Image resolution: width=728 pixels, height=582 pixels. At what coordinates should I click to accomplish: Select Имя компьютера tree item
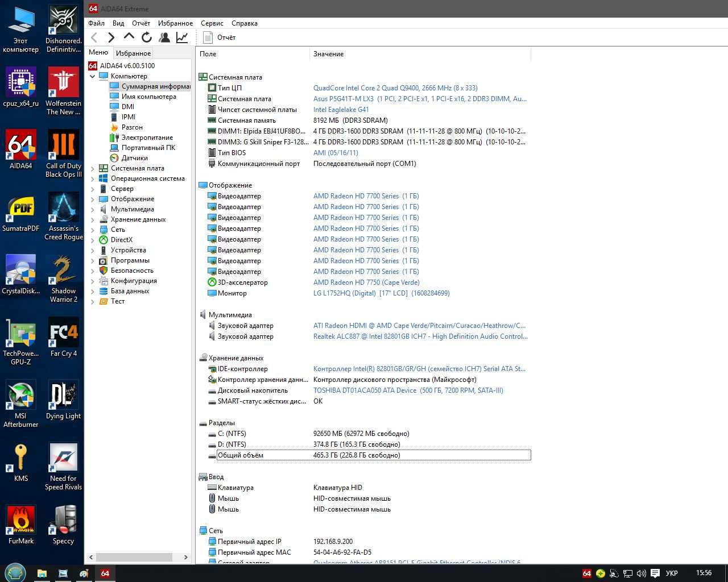(x=143, y=97)
